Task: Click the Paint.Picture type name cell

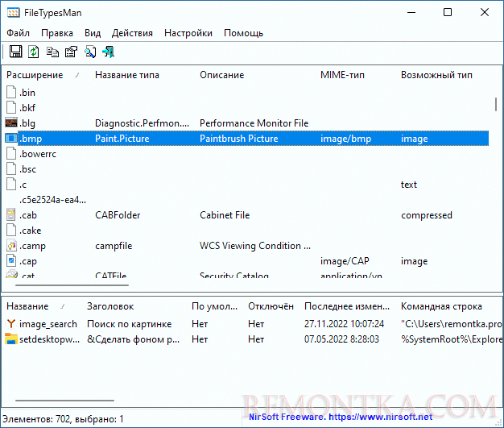Action: point(122,139)
